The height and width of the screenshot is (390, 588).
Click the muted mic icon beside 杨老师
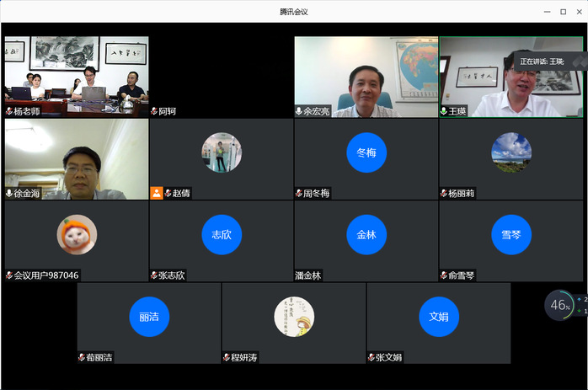tap(9, 111)
